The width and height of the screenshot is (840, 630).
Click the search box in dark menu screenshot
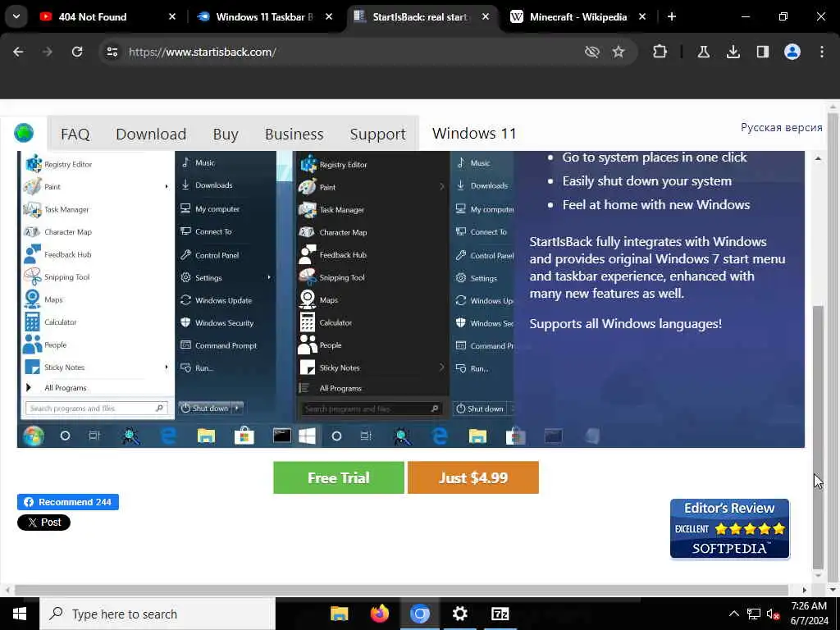(371, 409)
